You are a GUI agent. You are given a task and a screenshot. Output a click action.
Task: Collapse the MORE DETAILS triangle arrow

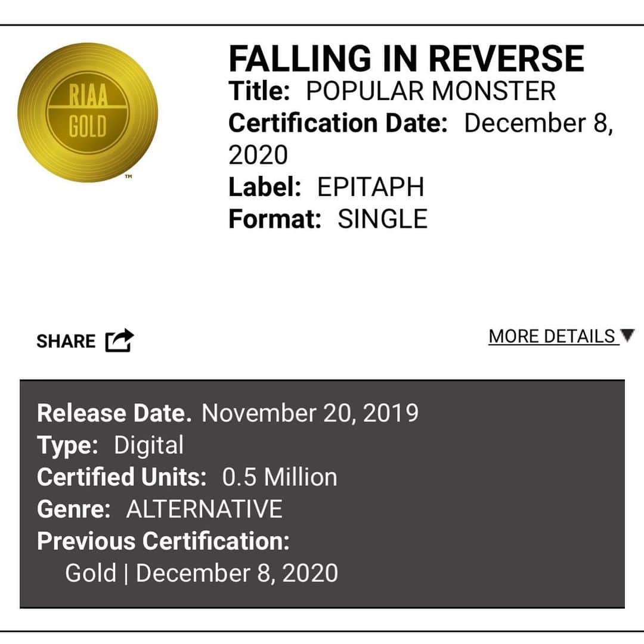click(x=627, y=335)
